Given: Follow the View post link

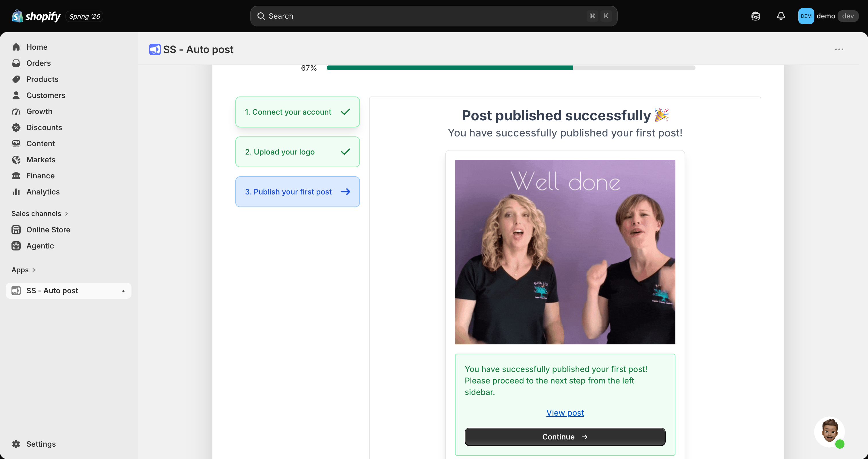Looking at the screenshot, I should [565, 413].
